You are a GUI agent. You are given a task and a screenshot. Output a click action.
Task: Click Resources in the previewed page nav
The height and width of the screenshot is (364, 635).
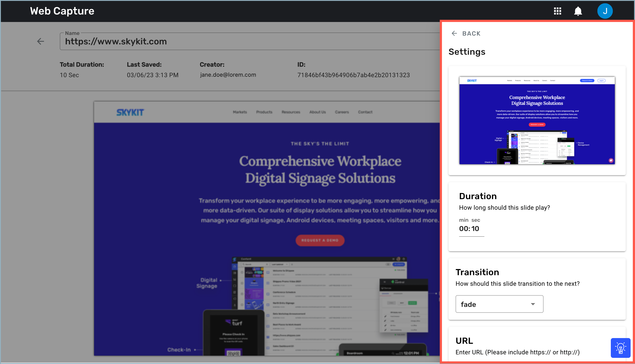291,112
